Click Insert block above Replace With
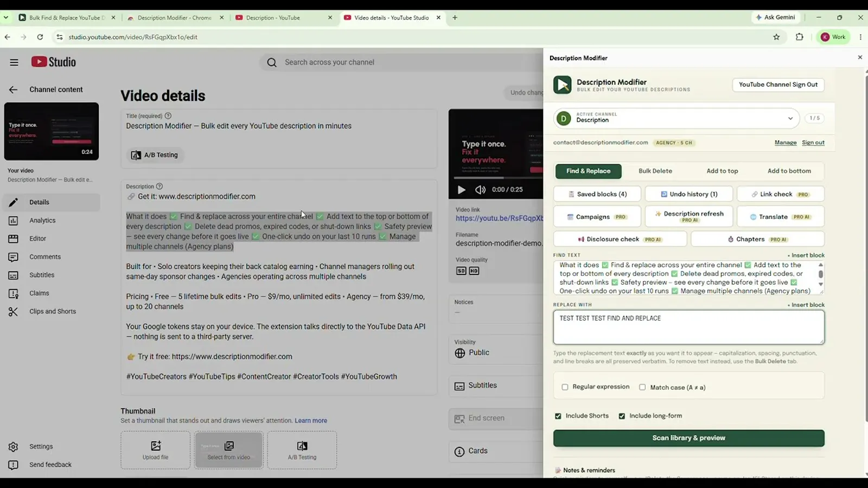The image size is (868, 488). pos(806,305)
